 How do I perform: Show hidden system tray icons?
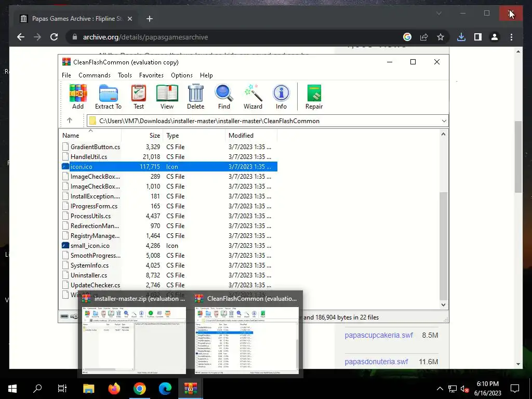coord(440,389)
